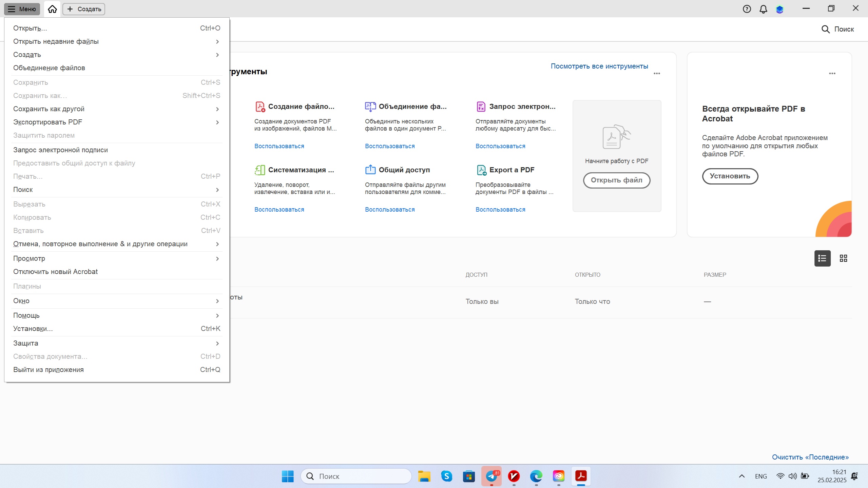Switch to list view icon
This screenshot has width=868, height=488.
click(822, 258)
